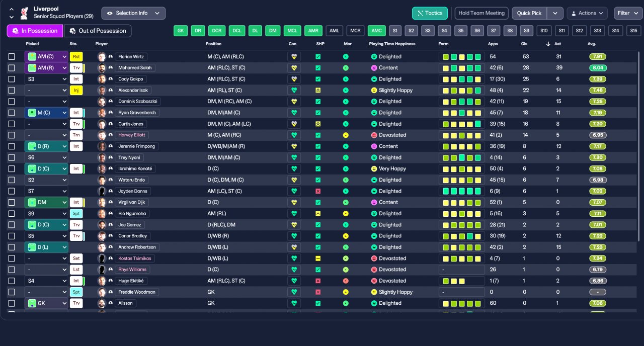Open Cody Gakpo's S3 picked dropdown
The image size is (644, 346).
(x=46, y=79)
